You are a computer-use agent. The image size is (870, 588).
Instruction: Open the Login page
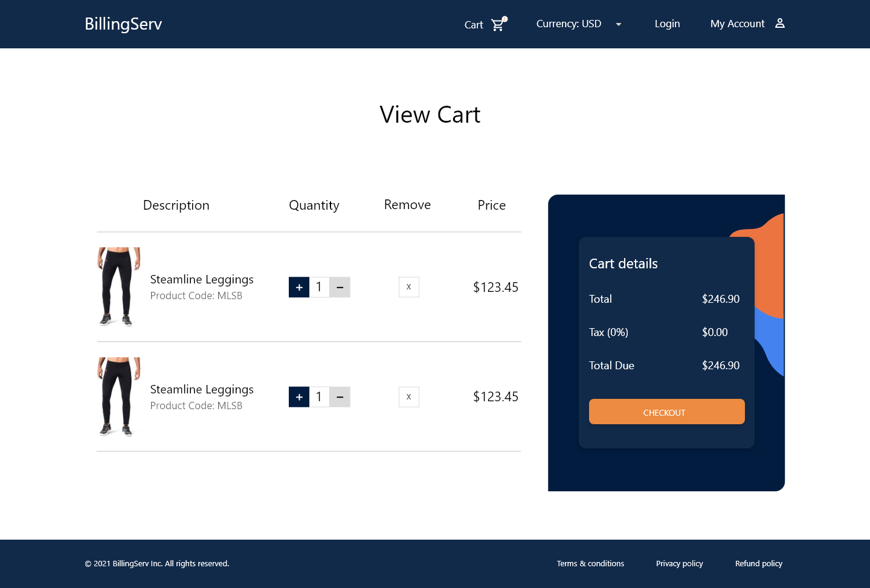[667, 24]
